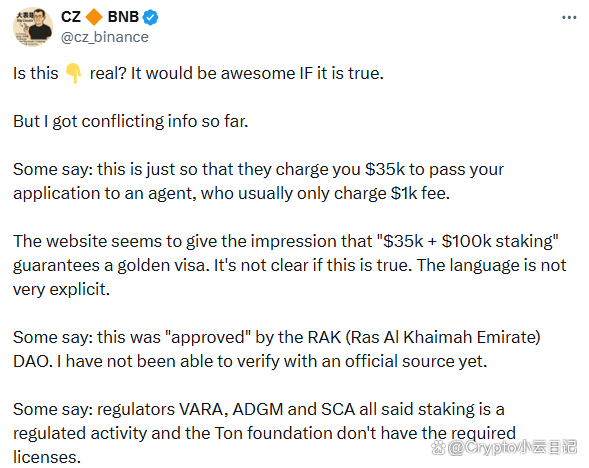Image resolution: width=589 pixels, height=468 pixels.
Task: Click the pointing-down hand emoji
Action: pyautogui.click(x=74, y=74)
